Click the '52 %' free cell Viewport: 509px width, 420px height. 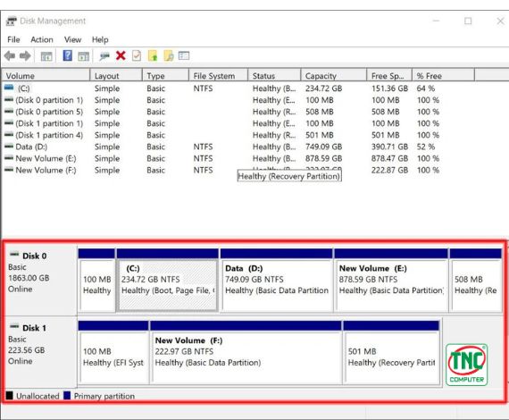[x=426, y=147]
